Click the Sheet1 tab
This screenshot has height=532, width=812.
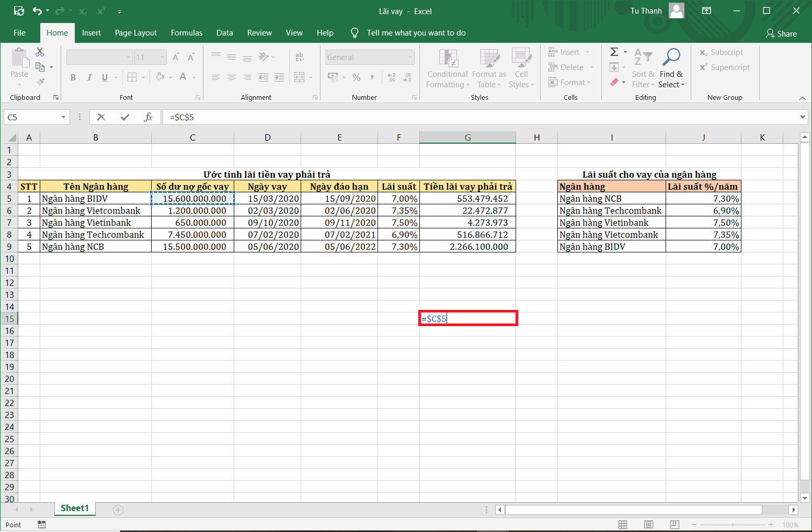click(x=75, y=508)
